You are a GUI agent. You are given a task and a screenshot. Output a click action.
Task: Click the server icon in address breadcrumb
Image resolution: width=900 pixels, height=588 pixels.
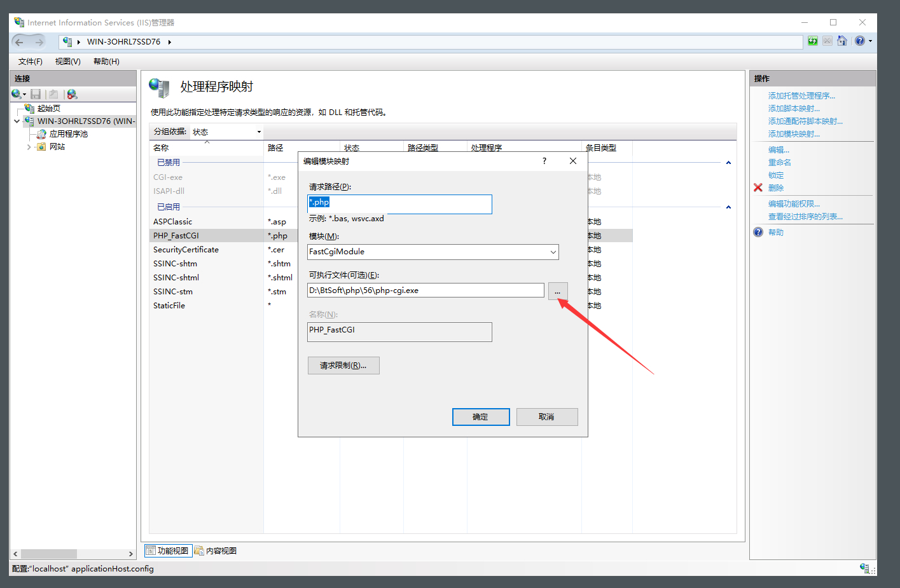click(x=67, y=42)
